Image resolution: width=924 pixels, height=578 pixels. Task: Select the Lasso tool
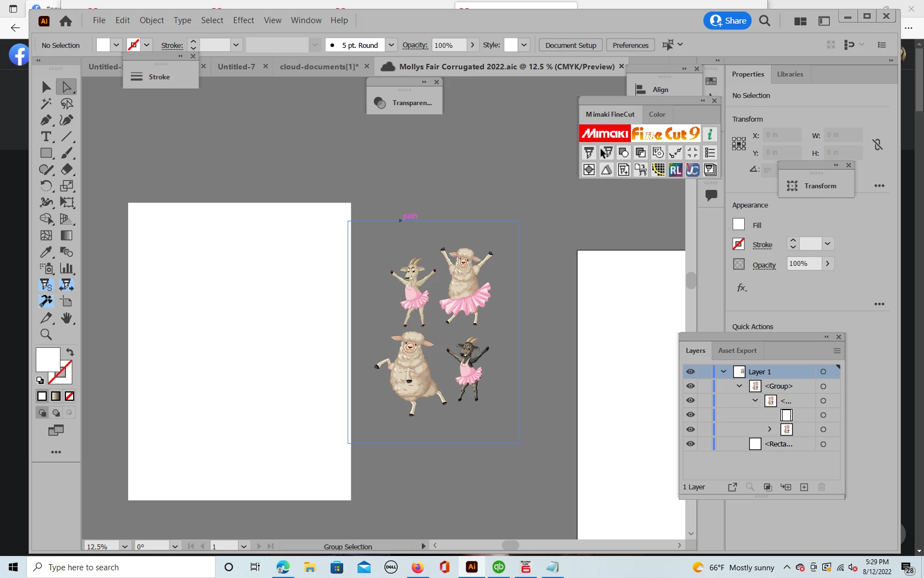coord(67,103)
